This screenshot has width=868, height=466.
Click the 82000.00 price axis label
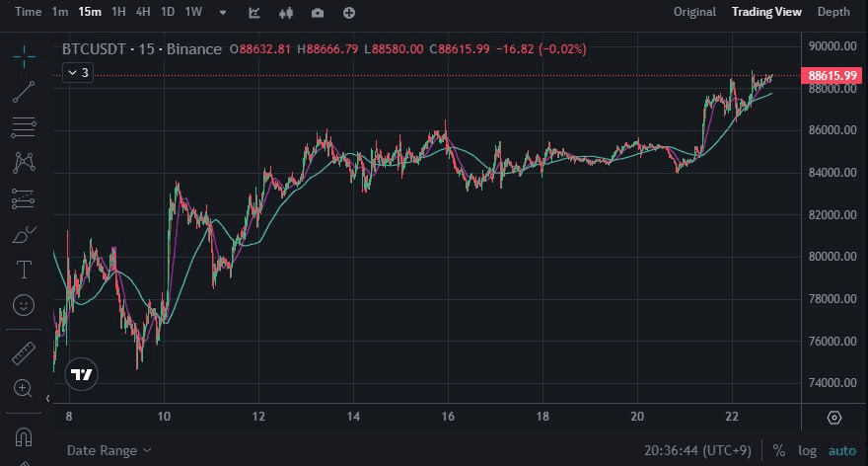832,214
